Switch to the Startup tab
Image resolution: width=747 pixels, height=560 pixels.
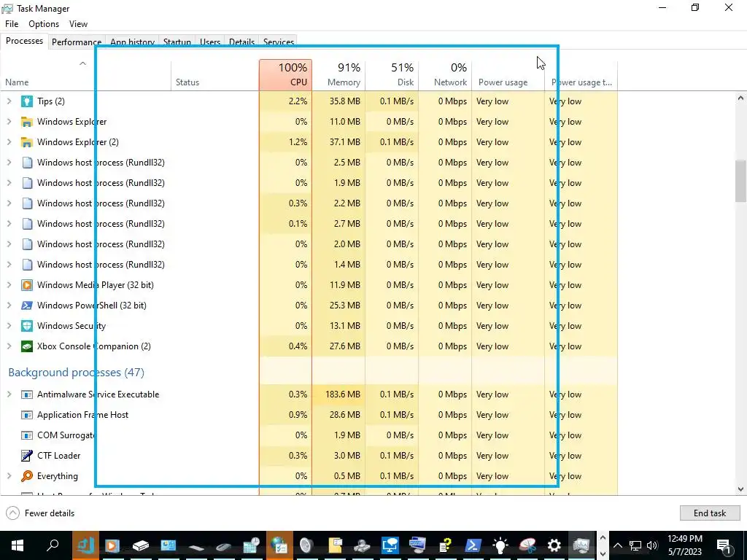tap(177, 42)
